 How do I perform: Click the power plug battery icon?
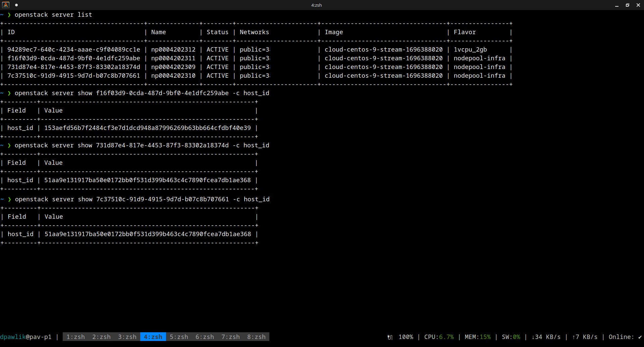click(390, 337)
